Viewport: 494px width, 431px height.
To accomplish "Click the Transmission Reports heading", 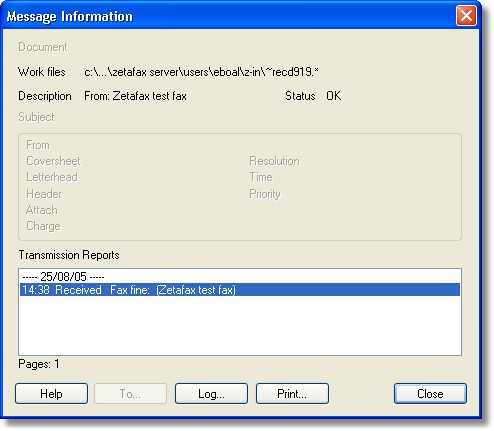I will 69,255.
